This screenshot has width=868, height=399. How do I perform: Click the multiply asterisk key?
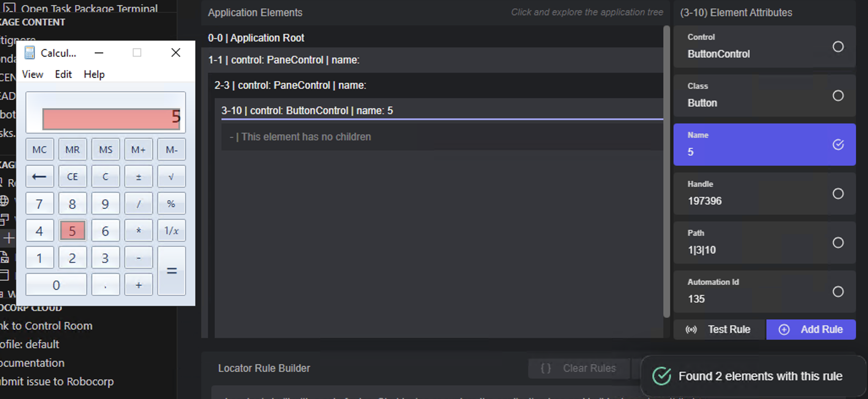coord(138,231)
